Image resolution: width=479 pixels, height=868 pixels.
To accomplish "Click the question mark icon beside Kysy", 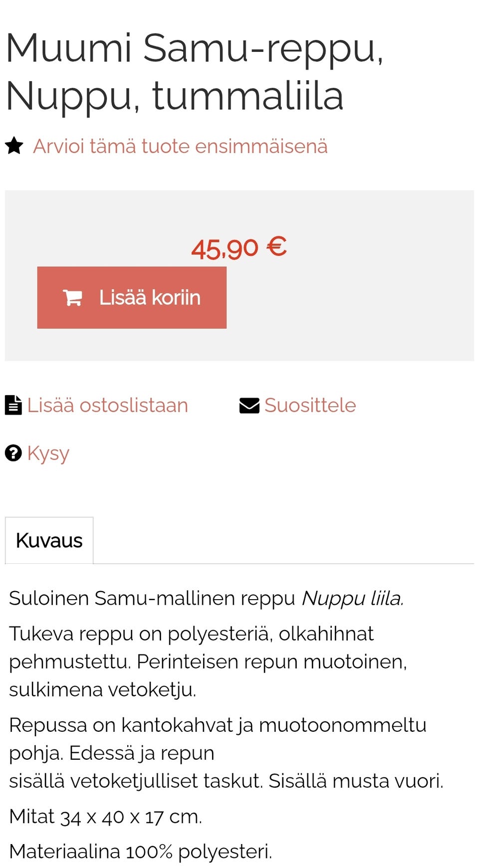I will [x=13, y=453].
